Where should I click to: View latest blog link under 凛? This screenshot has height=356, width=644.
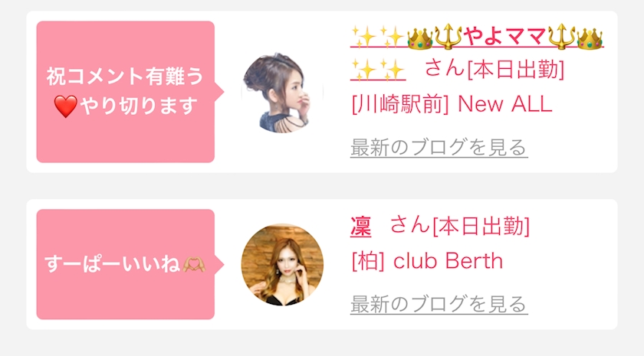tap(439, 304)
